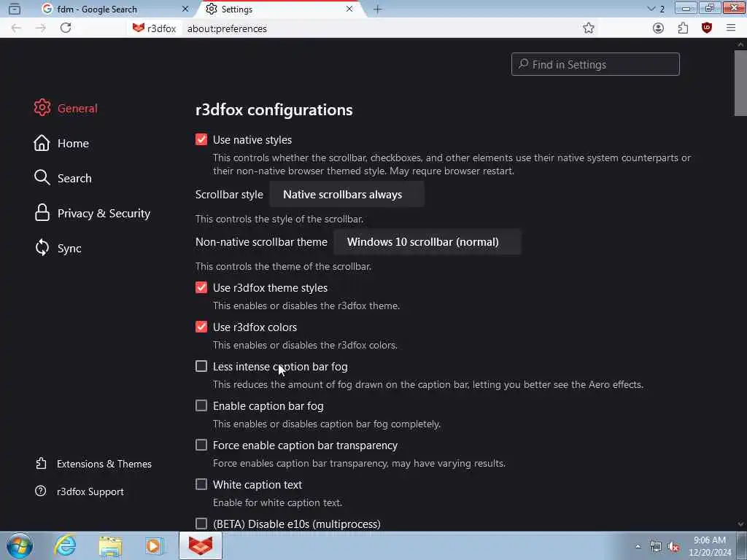
Task: Uncheck Use r3dfox colors checkbox
Action: (x=201, y=327)
